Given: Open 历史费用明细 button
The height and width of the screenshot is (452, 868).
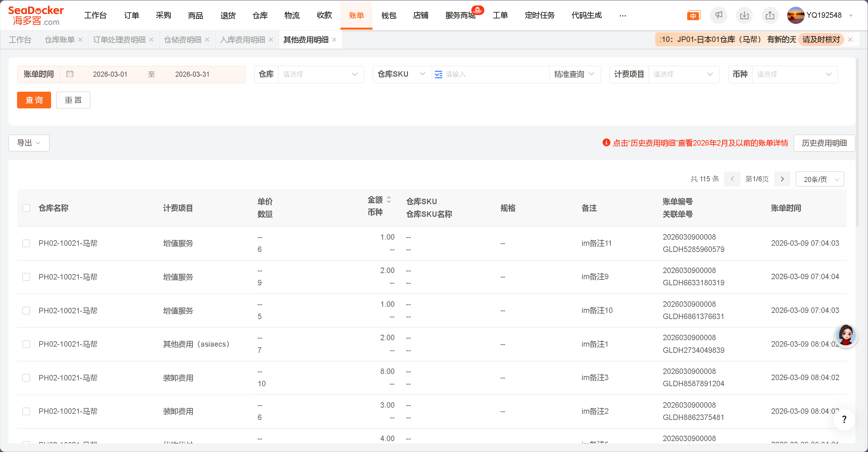Looking at the screenshot, I should pos(824,143).
